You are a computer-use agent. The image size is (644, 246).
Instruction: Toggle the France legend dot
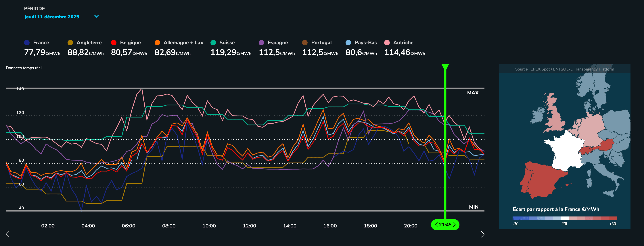(27, 43)
